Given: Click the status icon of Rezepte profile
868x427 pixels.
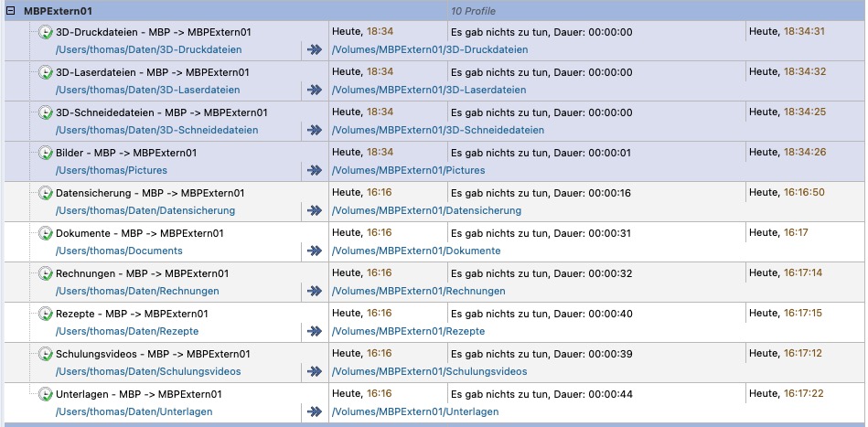Looking at the screenshot, I should 46,314.
